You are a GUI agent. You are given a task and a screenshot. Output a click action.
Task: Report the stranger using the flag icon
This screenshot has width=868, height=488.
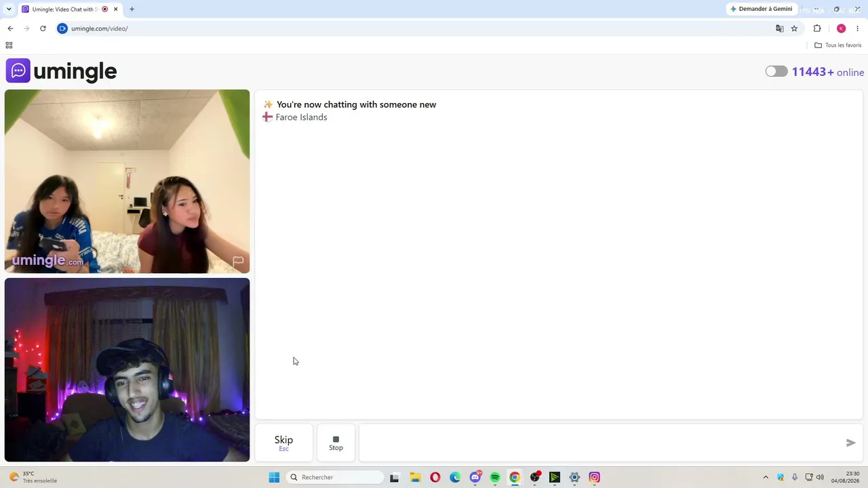point(238,261)
